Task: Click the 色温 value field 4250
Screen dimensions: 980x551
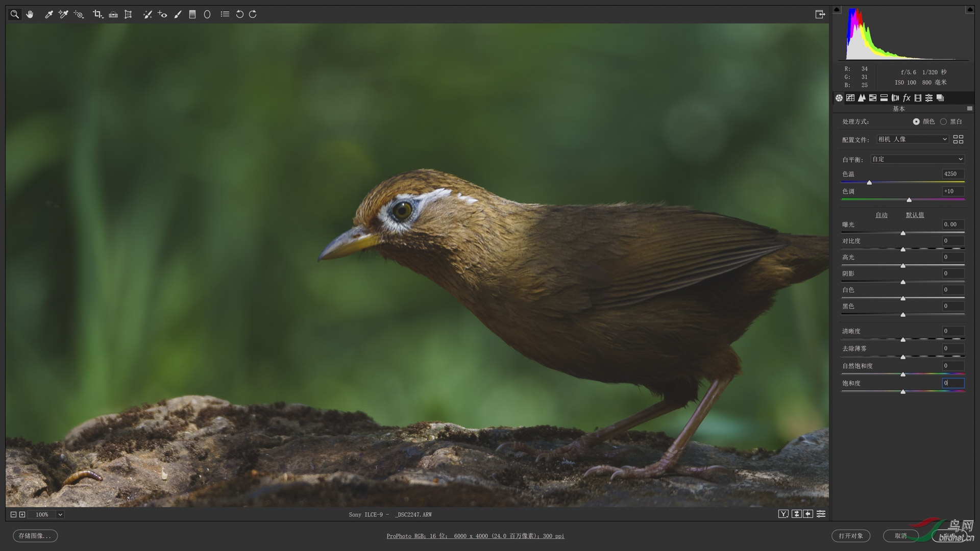Action: click(953, 174)
